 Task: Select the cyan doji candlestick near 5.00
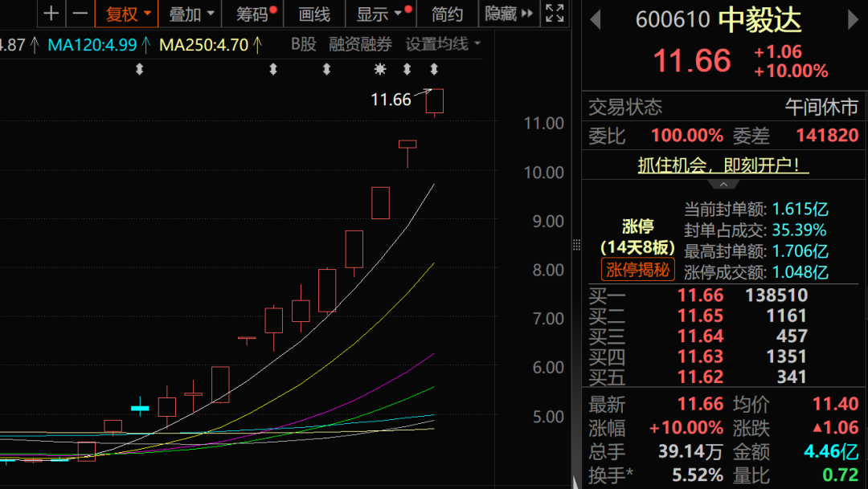140,408
